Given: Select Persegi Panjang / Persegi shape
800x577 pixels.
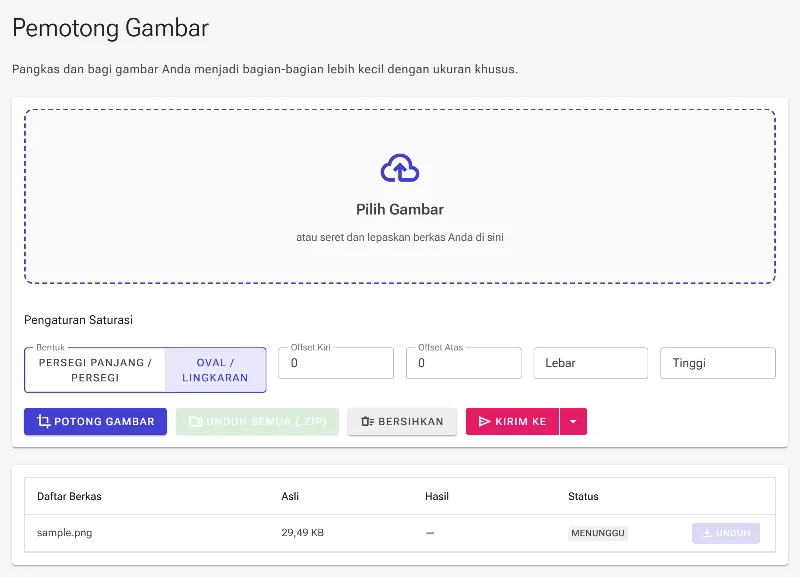Looking at the screenshot, I should click(95, 370).
